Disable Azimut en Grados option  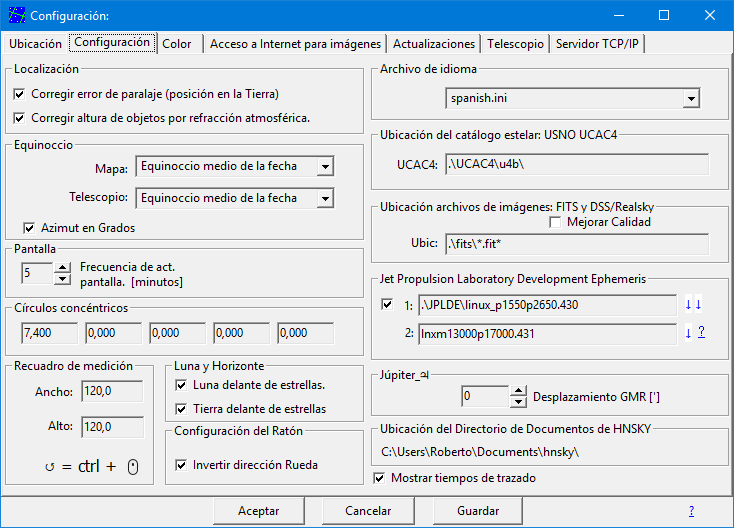(x=27, y=227)
